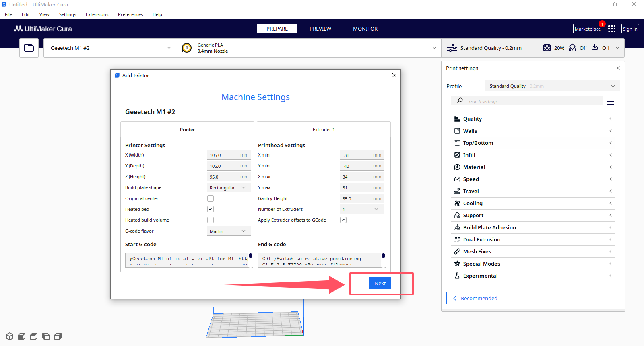
Task: Open the Extensions menu
Action: coord(97,14)
